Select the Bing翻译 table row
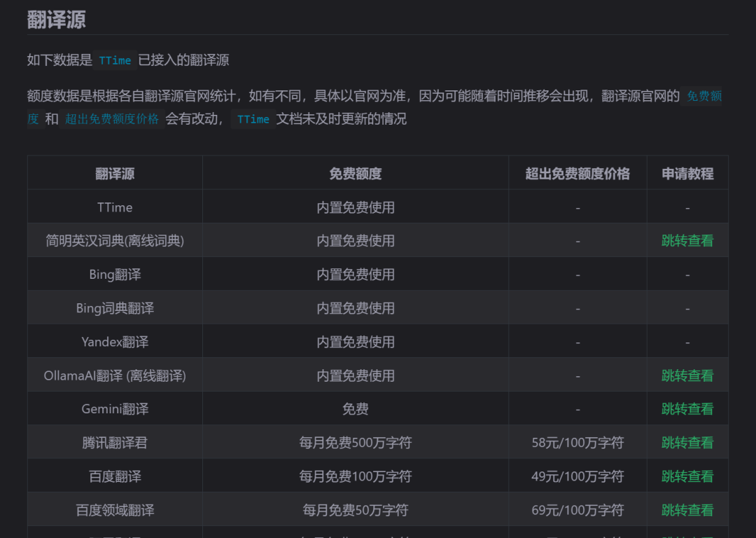This screenshot has width=756, height=538. [x=114, y=274]
